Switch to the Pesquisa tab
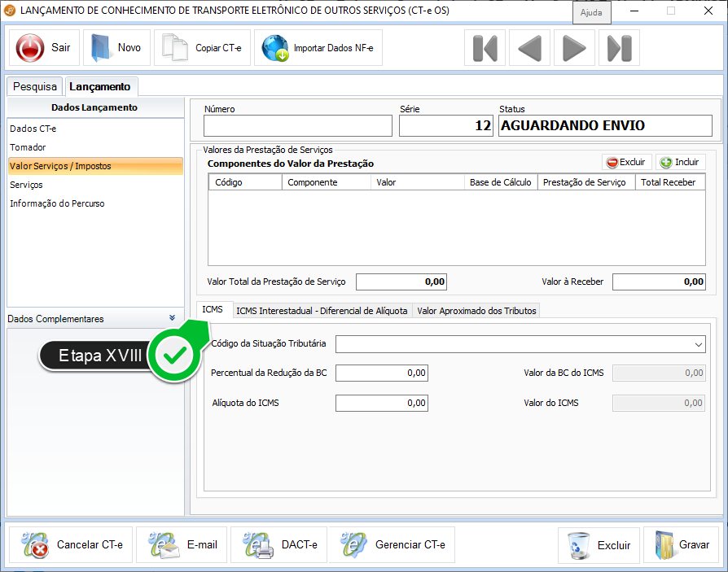 pos(35,86)
